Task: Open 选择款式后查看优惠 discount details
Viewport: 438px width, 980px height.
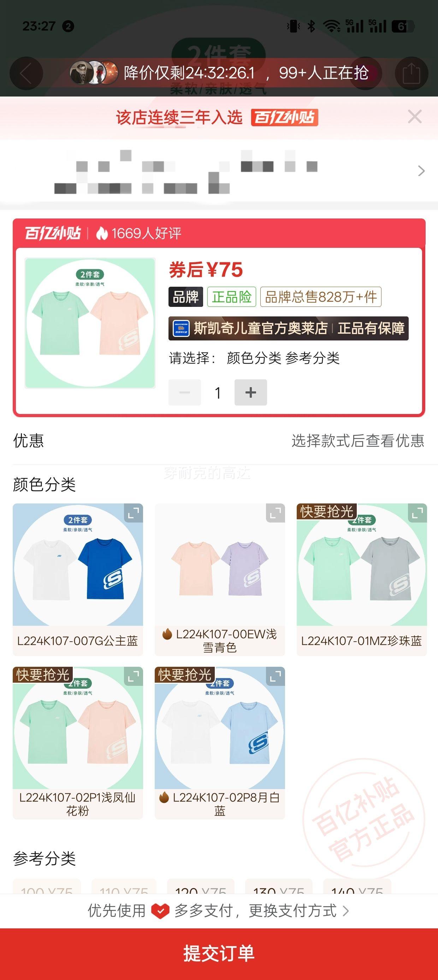Action: point(357,441)
